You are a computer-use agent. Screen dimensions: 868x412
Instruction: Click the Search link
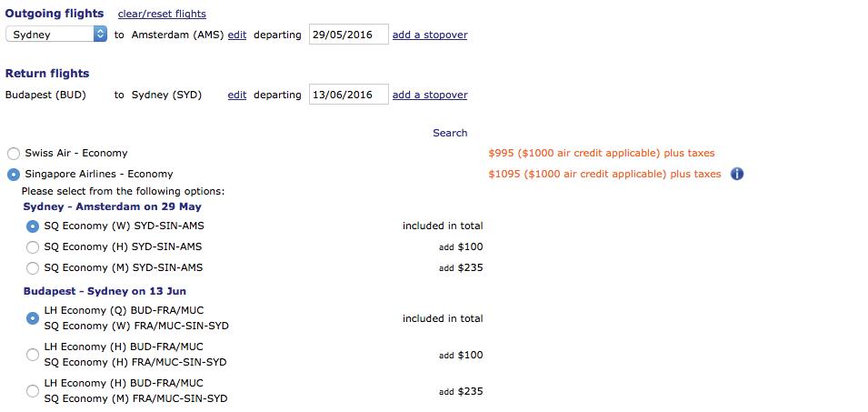(450, 133)
